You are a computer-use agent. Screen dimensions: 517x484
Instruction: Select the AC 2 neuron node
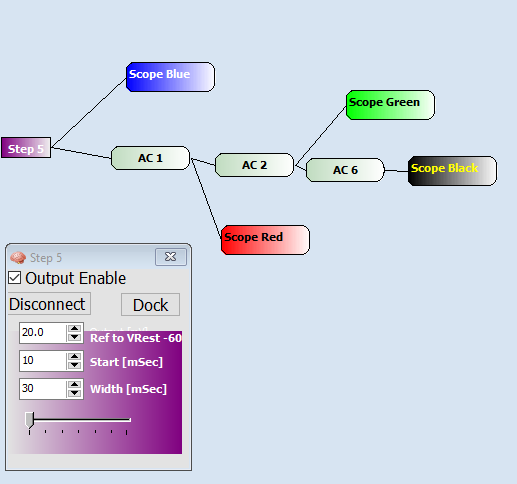[254, 165]
